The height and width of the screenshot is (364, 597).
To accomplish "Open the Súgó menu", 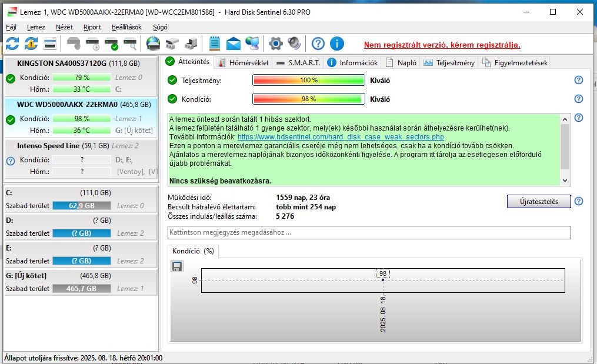I will point(160,27).
